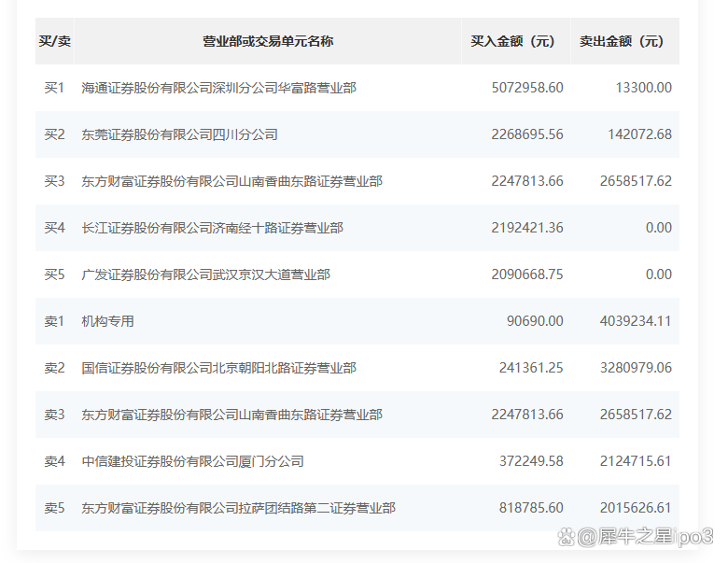The image size is (728, 563).
Task: Click buy amount 5072958.60 cell
Action: click(527, 88)
